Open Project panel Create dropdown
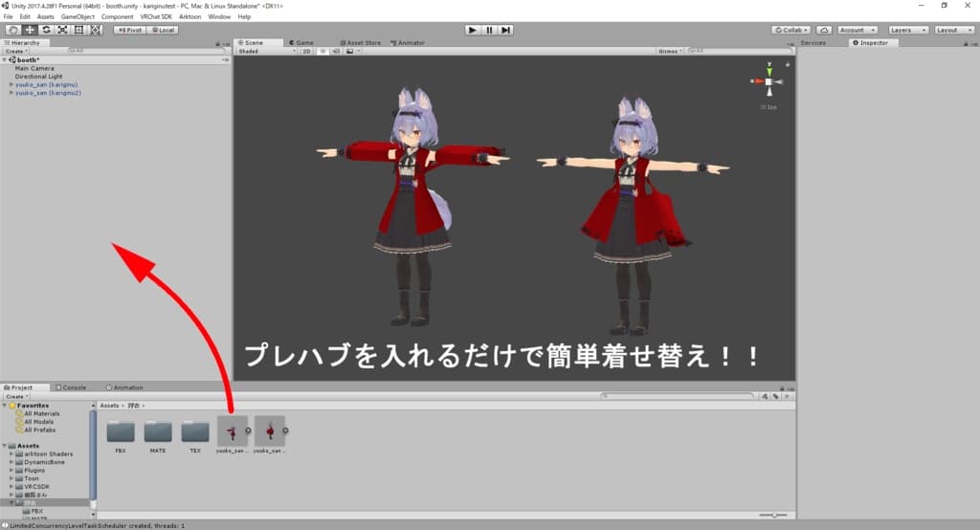Screen dimensions: 980x530 [16, 396]
